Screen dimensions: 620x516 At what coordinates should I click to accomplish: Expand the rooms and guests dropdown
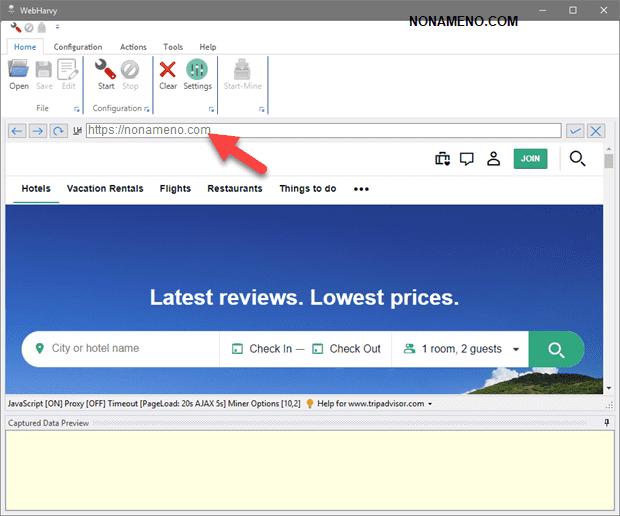[x=461, y=349]
